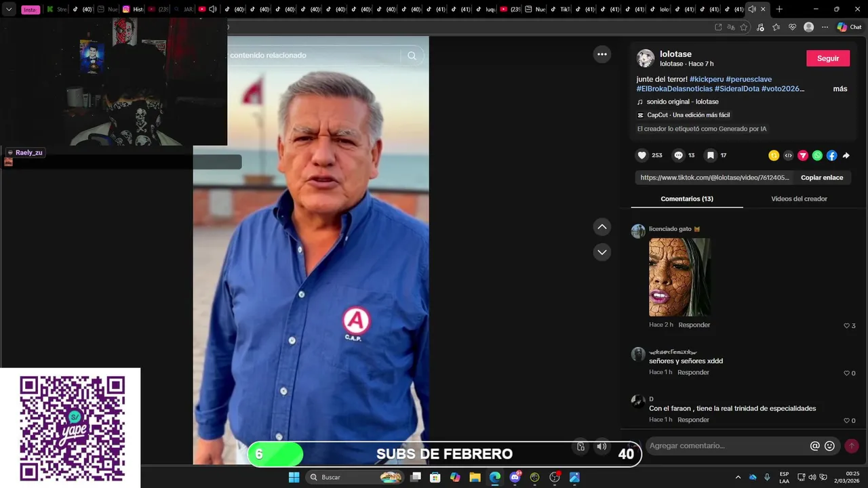Click the red send-to-friends icon
This screenshot has width=868, height=488.
coord(803,155)
